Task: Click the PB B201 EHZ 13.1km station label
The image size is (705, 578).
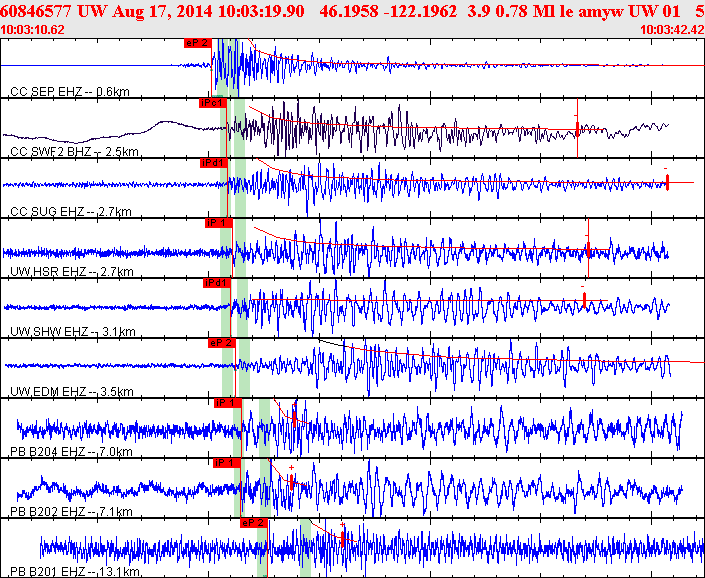Action: tap(74, 571)
